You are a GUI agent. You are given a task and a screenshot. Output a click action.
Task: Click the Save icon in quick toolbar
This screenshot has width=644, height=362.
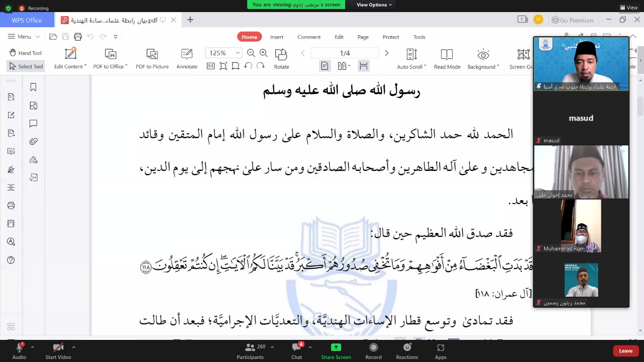pyautogui.click(x=65, y=37)
